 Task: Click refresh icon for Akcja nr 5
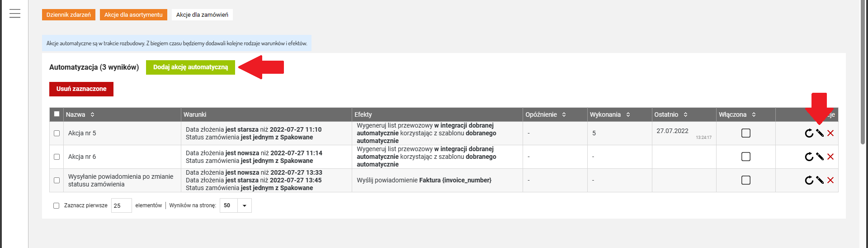(x=809, y=133)
